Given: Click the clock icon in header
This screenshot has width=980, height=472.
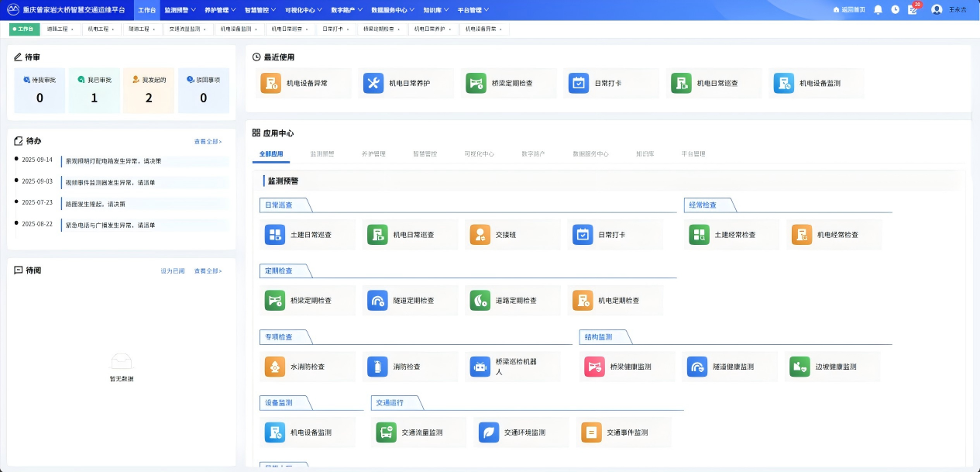Looking at the screenshot, I should pyautogui.click(x=895, y=10).
